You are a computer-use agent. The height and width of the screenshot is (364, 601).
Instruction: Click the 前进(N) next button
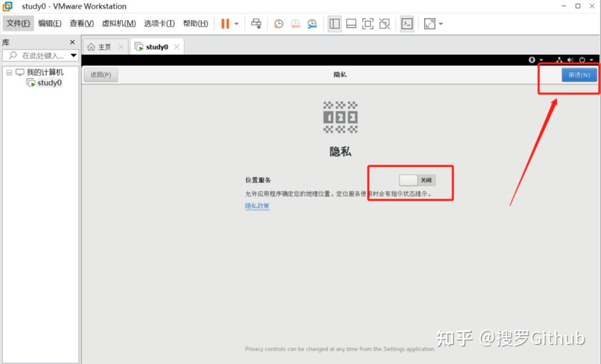tap(579, 74)
